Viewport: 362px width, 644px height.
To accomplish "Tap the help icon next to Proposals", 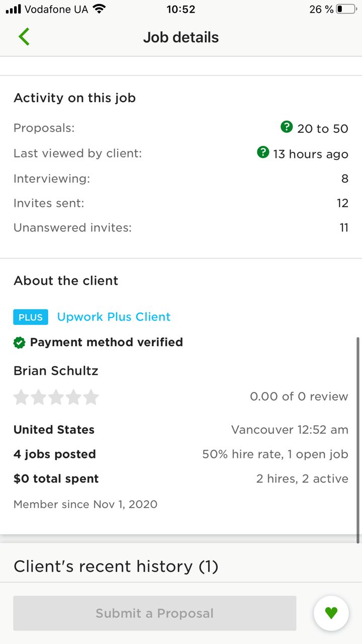I will tap(287, 127).
